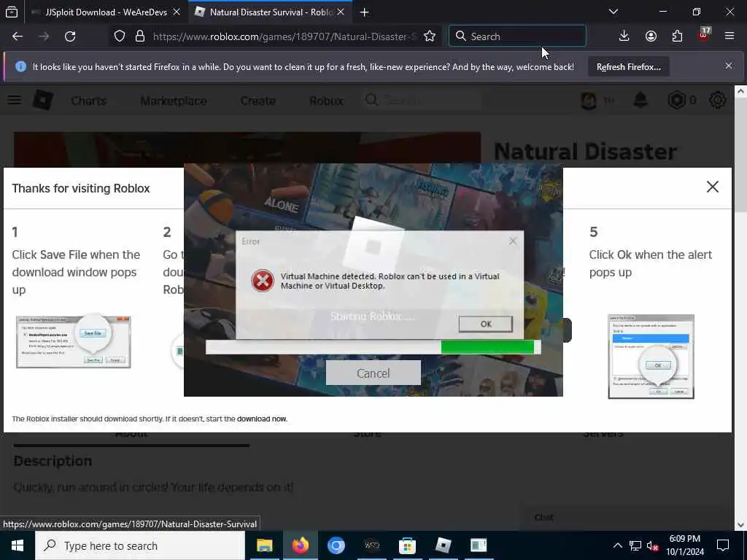Click the muted volume tray icon
The height and width of the screenshot is (560, 747).
653,545
